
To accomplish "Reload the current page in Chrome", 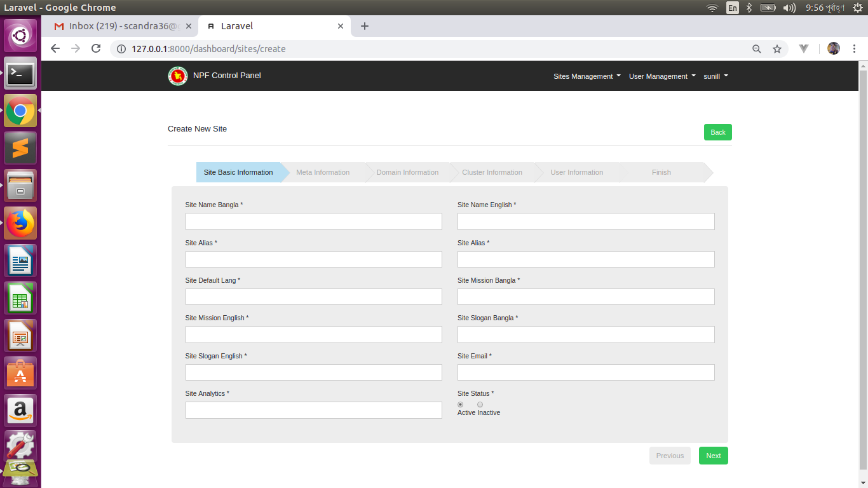I will click(x=96, y=48).
